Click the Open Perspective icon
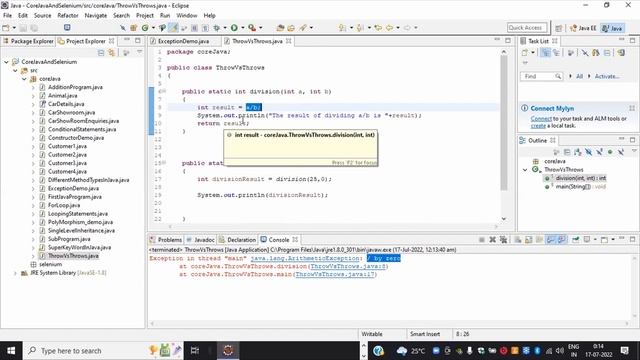Viewport: 640px width, 360px height. (559, 28)
